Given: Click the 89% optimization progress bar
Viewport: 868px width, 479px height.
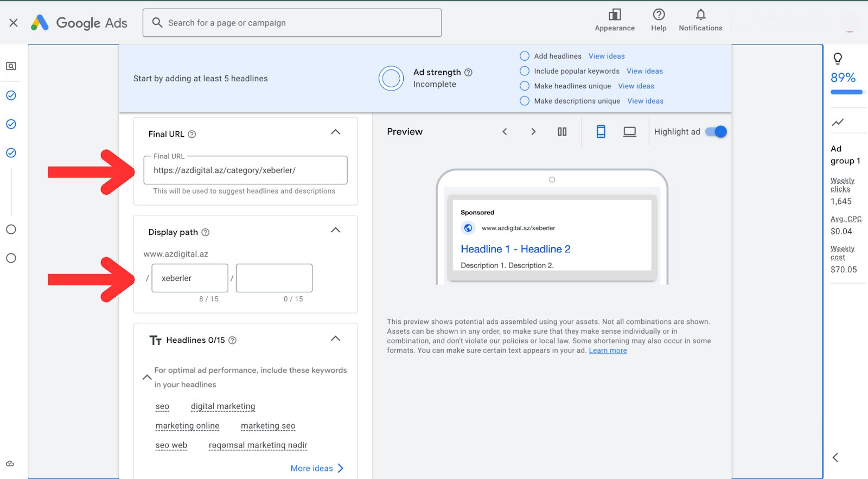Looking at the screenshot, I should coord(846,92).
